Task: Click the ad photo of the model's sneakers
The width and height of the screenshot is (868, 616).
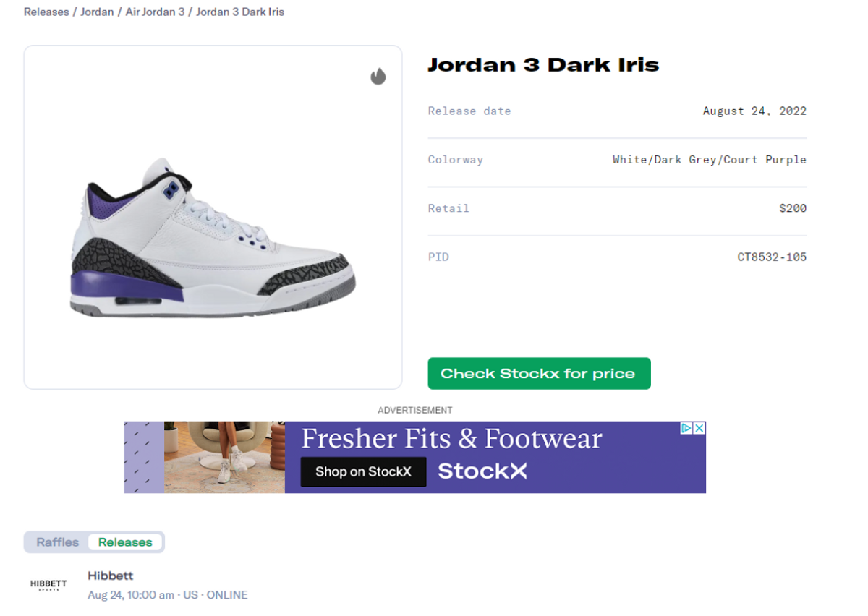Action: pos(224,458)
